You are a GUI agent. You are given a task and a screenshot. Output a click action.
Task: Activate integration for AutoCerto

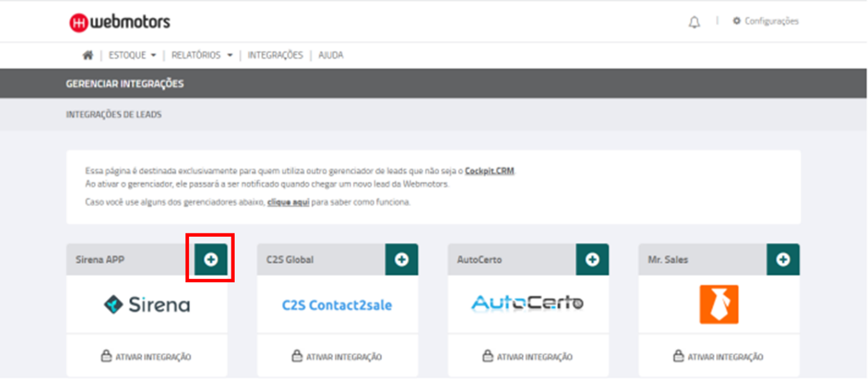coord(528,357)
